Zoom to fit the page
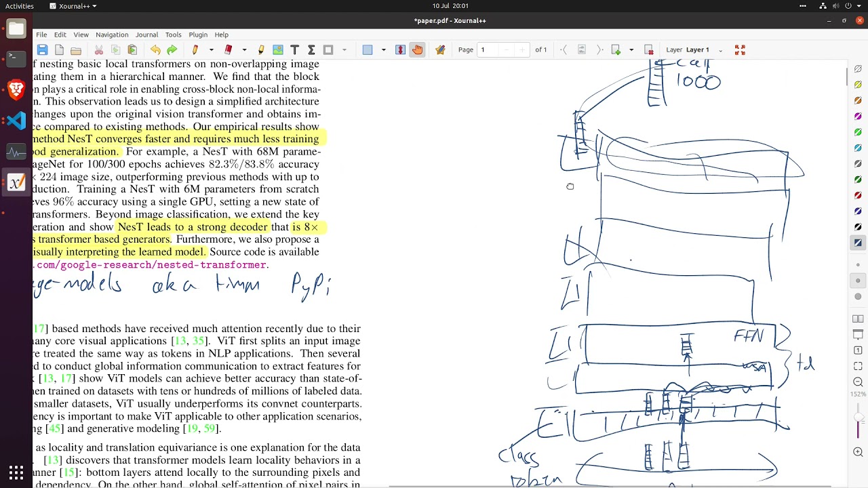 click(x=858, y=366)
